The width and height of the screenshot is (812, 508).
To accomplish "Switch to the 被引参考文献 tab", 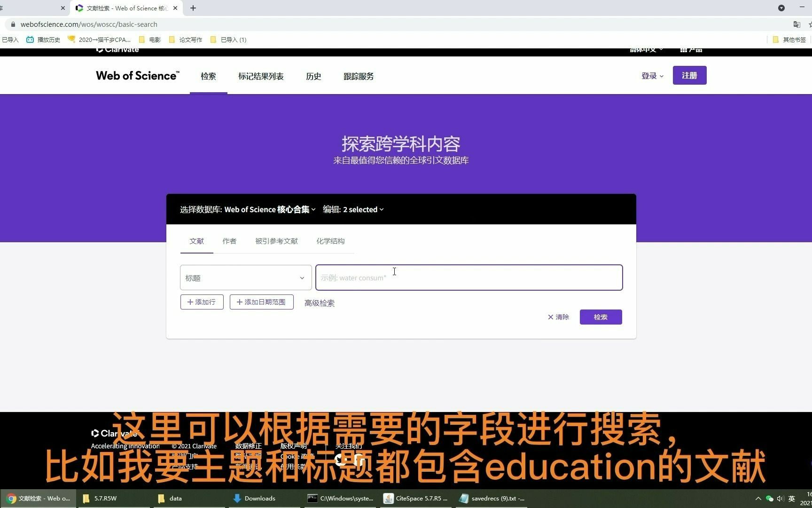I will 276,241.
